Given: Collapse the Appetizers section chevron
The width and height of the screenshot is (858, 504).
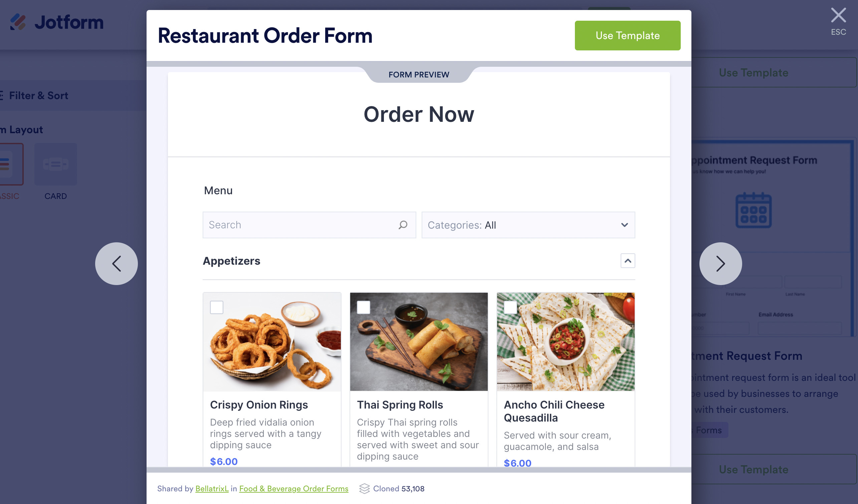Looking at the screenshot, I should pyautogui.click(x=627, y=261).
